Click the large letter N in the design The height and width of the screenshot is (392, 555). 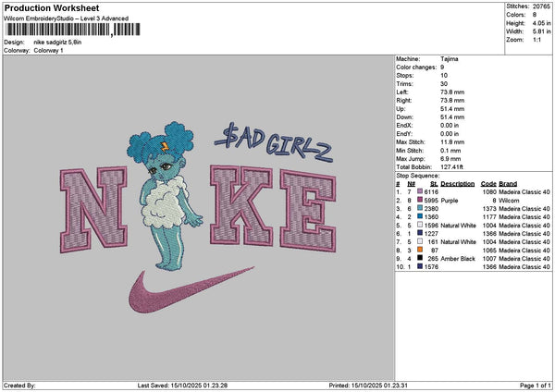click(x=93, y=210)
